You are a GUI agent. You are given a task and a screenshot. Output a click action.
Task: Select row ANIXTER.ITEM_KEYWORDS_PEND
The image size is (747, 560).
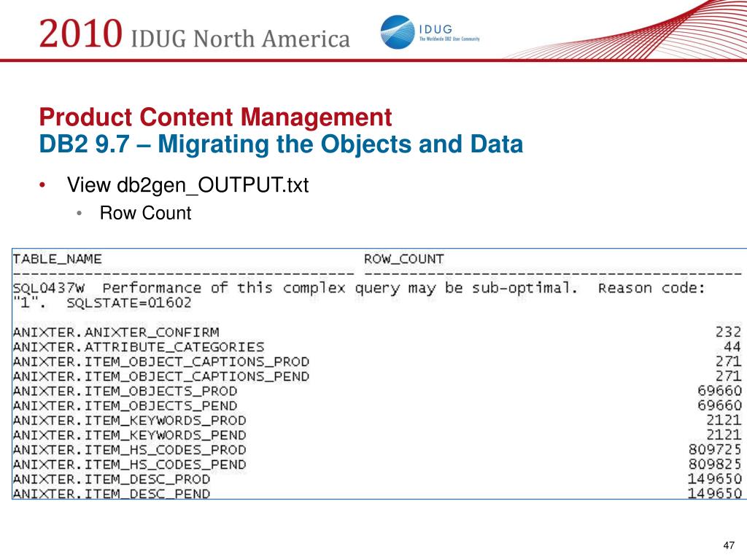(x=377, y=435)
